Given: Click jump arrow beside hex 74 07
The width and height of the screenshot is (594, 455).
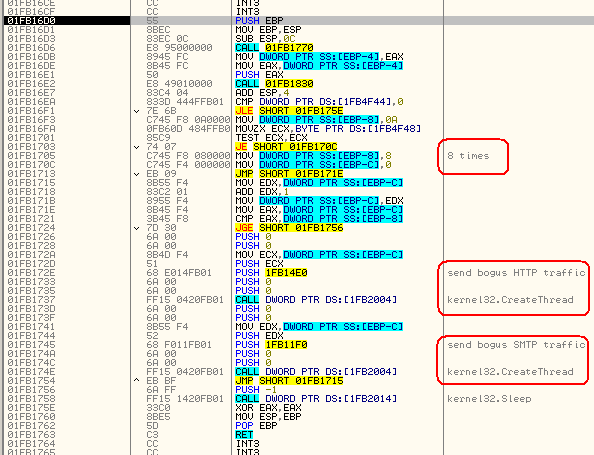Looking at the screenshot, I should (x=137, y=147).
